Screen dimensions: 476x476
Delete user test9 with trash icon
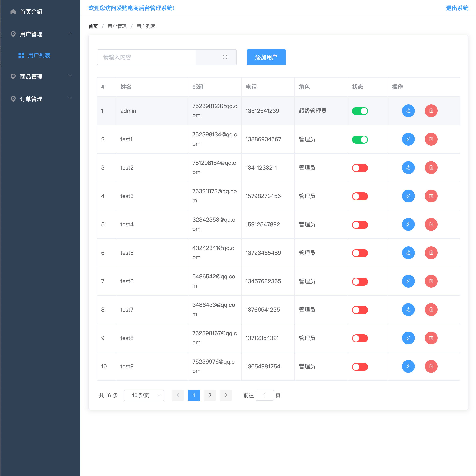tap(431, 366)
